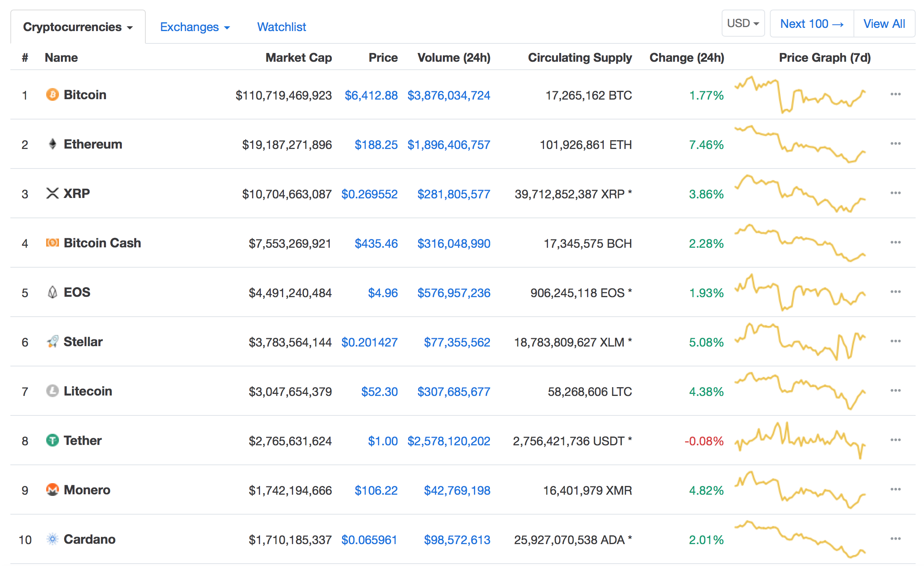
Task: Click the Bitcoin coin logo icon
Action: click(x=52, y=95)
